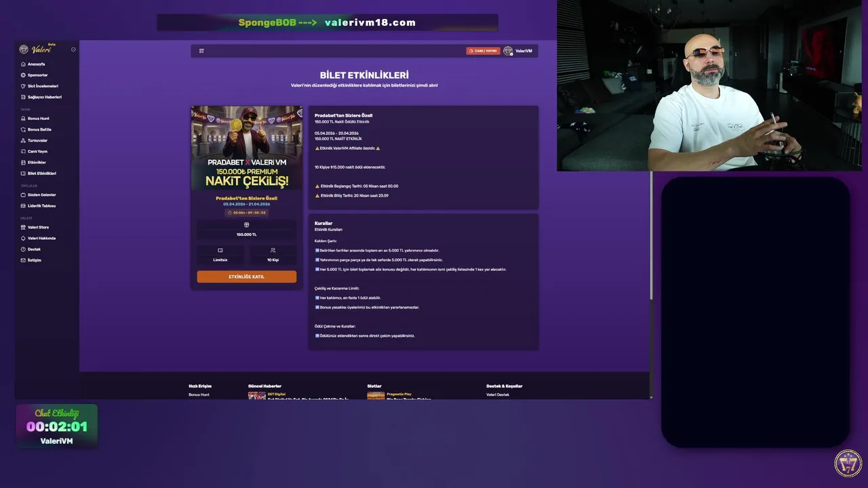The height and width of the screenshot is (488, 868).
Task: Open Bonus Hunt footer link
Action: (199, 394)
